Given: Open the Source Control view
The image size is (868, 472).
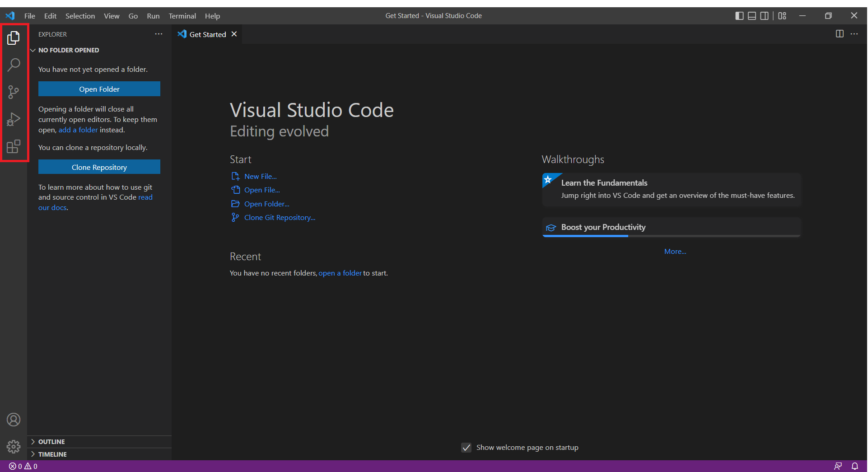Looking at the screenshot, I should (x=14, y=92).
